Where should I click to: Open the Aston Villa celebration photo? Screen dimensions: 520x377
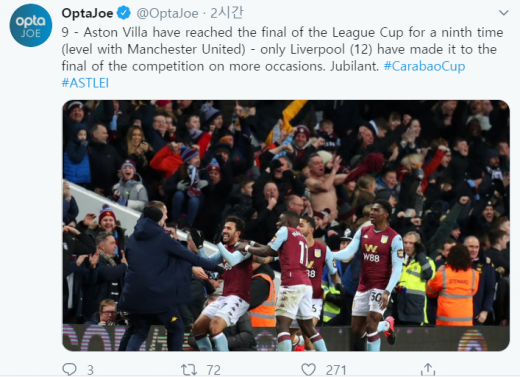(x=286, y=225)
